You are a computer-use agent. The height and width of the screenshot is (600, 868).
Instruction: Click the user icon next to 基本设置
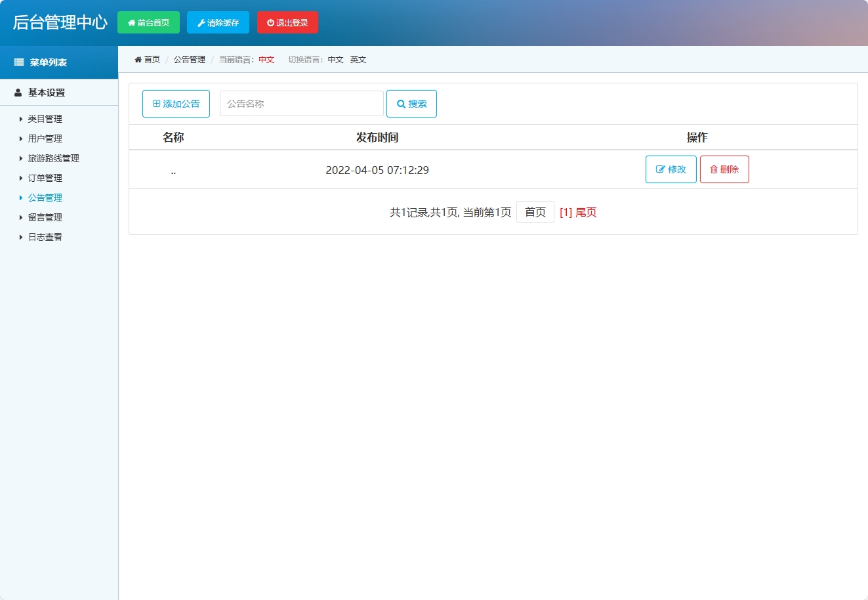coord(18,92)
